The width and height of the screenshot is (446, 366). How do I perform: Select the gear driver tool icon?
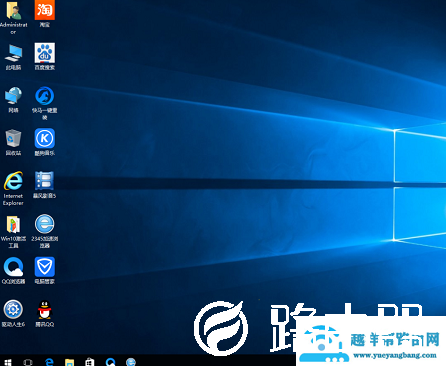click(13, 309)
